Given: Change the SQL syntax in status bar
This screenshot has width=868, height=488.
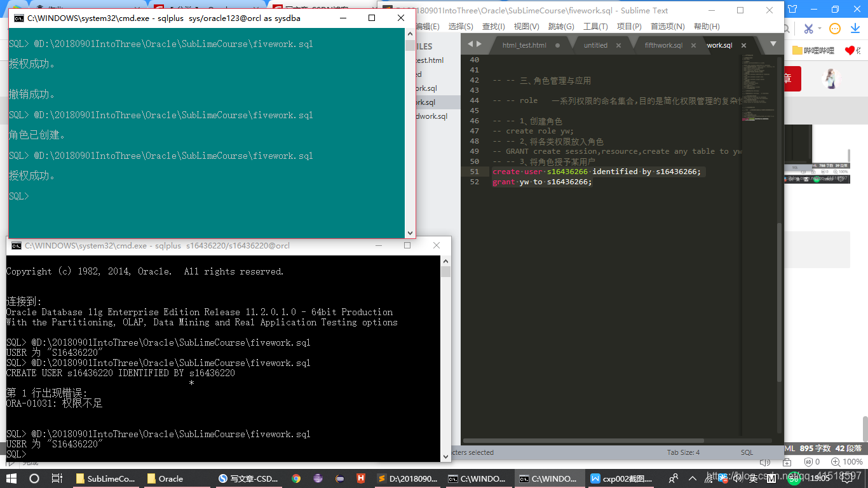Looking at the screenshot, I should point(747,452).
